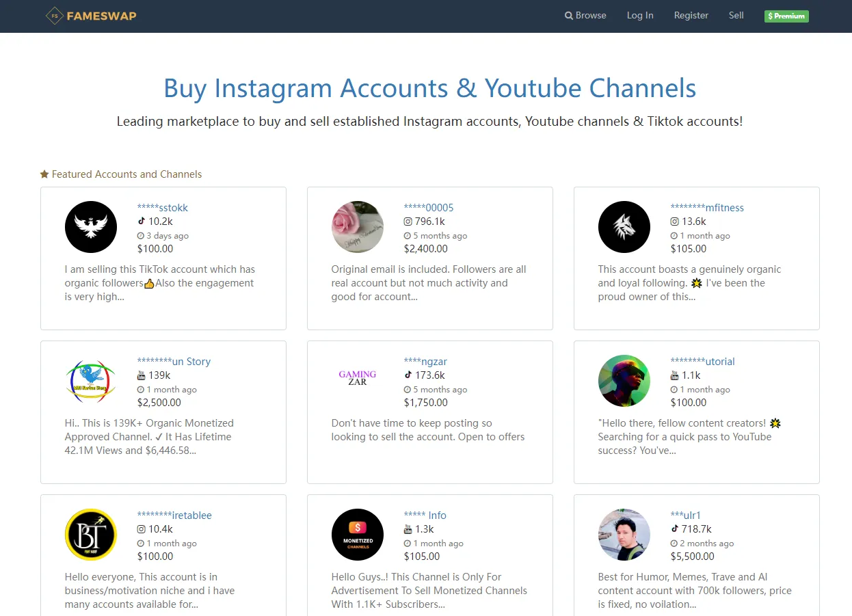Click the TikTok icon next to 718.7k

[675, 528]
